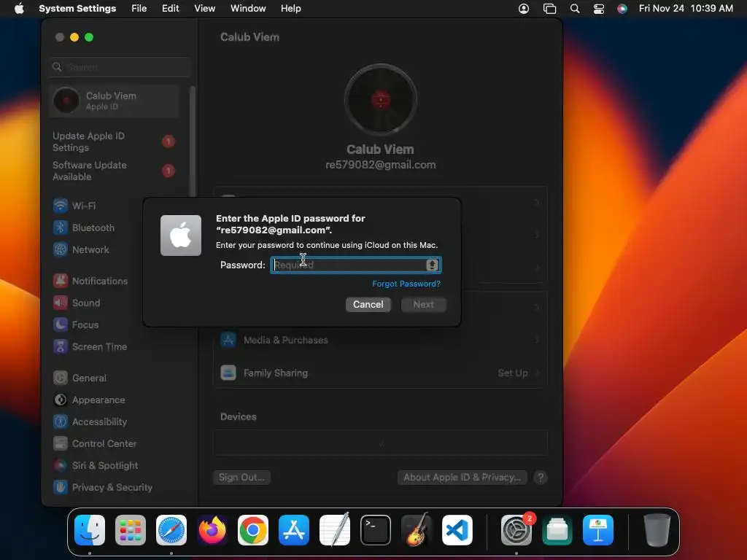747x560 pixels.
Task: Click the password autofill key icon
Action: pos(432,265)
